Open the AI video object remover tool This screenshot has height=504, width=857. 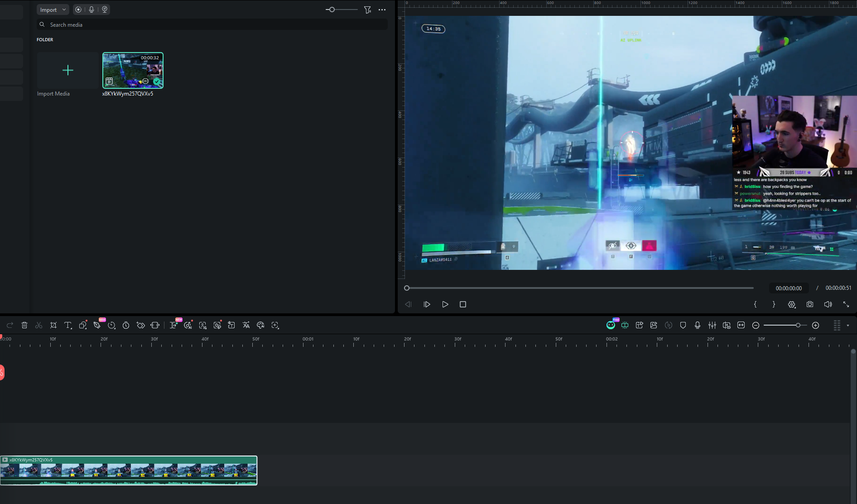(x=217, y=325)
